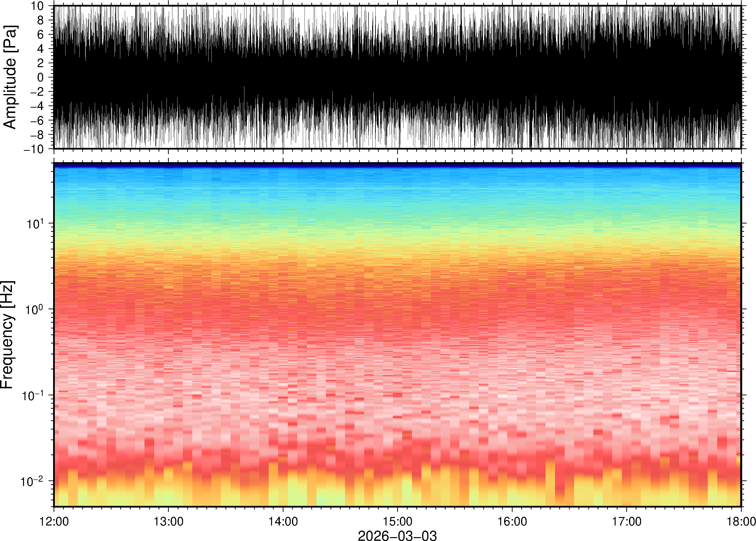Click the 14:00 time axis label
Screen dimensions: 756x541
point(283,521)
